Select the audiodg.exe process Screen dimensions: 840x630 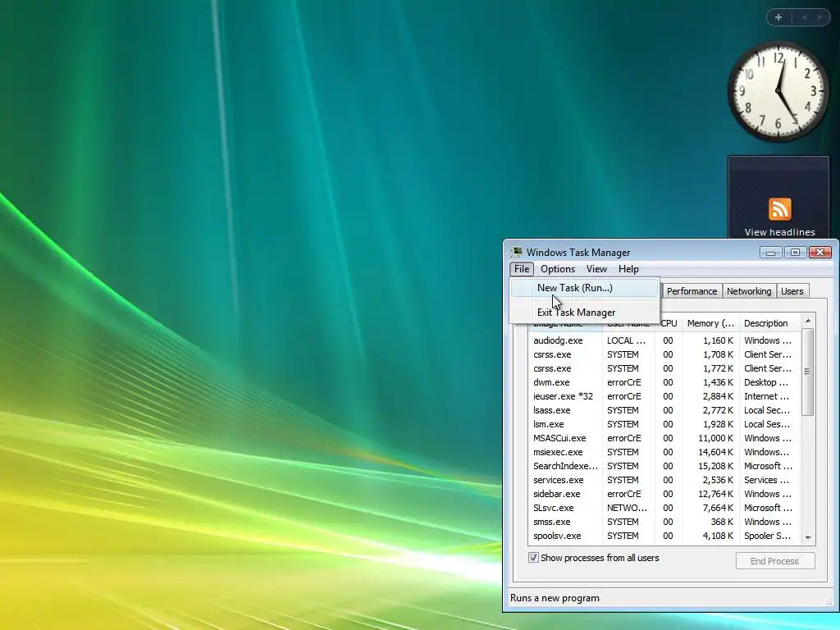tap(664, 340)
